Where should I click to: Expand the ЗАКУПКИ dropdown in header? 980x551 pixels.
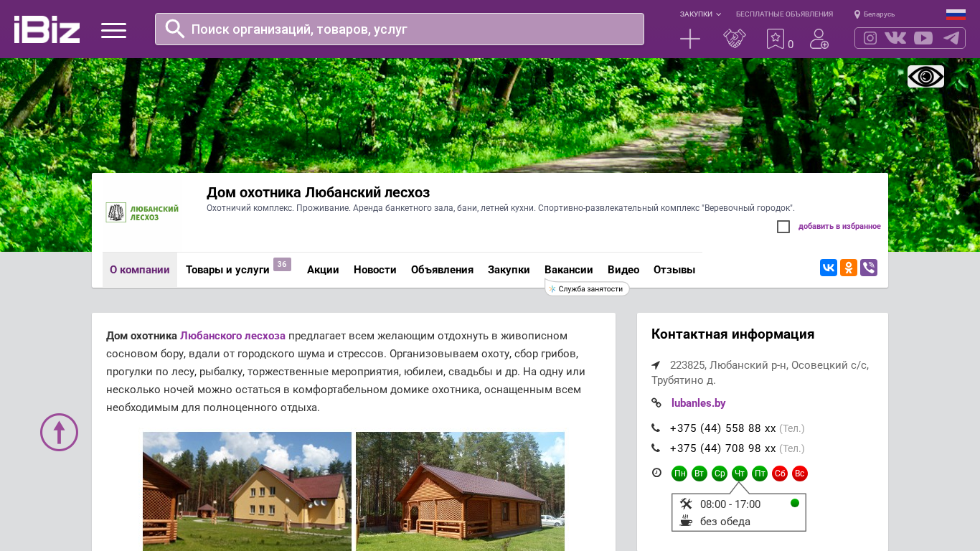tap(701, 14)
